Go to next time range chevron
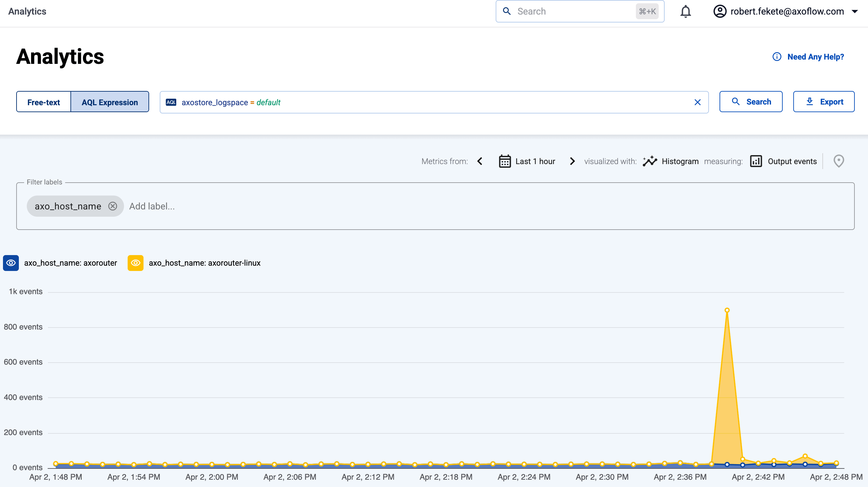The height and width of the screenshot is (487, 868). click(572, 161)
